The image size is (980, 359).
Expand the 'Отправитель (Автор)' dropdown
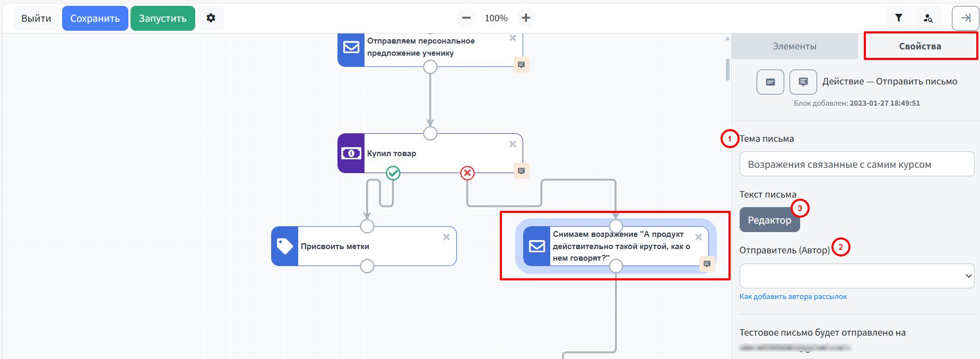click(857, 276)
